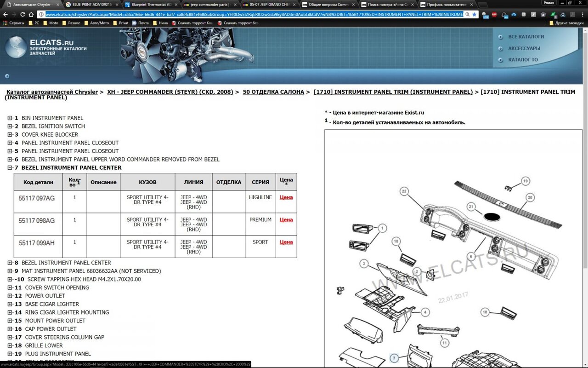Click the red ABP extension icon
Screen dimensions: 588x368
tap(494, 14)
